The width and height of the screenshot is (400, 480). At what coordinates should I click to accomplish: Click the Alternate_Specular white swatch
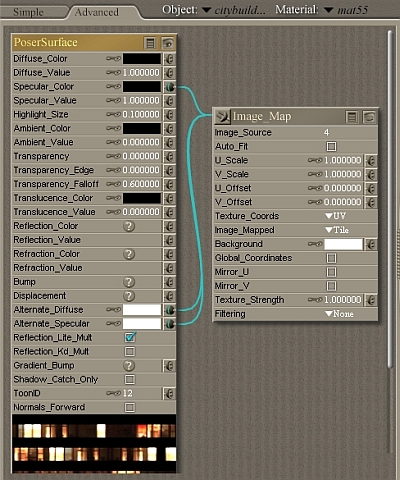pyautogui.click(x=142, y=324)
